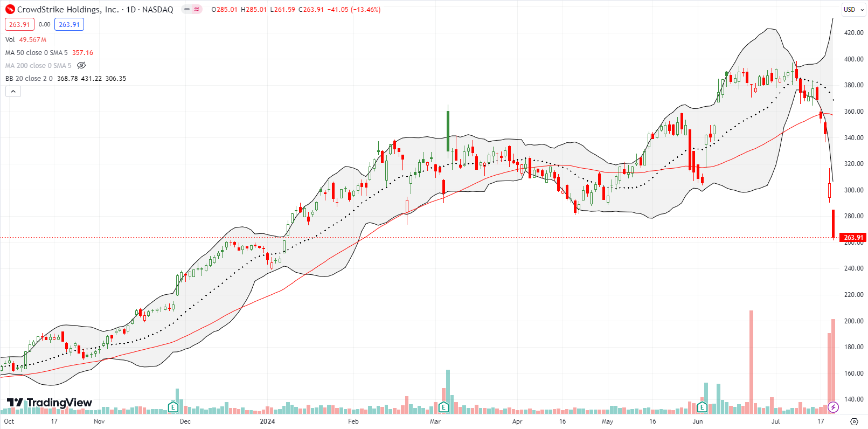Click the 357.16 MA 50 value

(82, 52)
